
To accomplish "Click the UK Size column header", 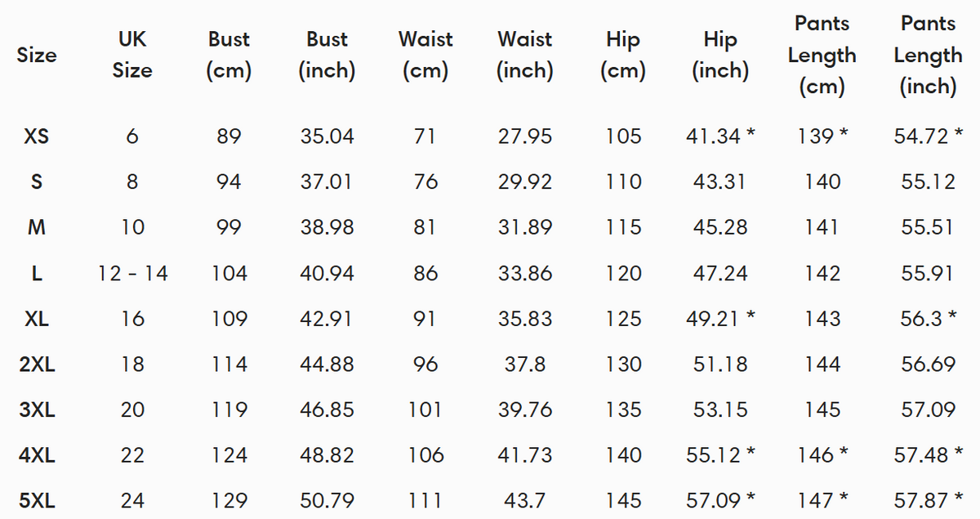I will 132,55.
